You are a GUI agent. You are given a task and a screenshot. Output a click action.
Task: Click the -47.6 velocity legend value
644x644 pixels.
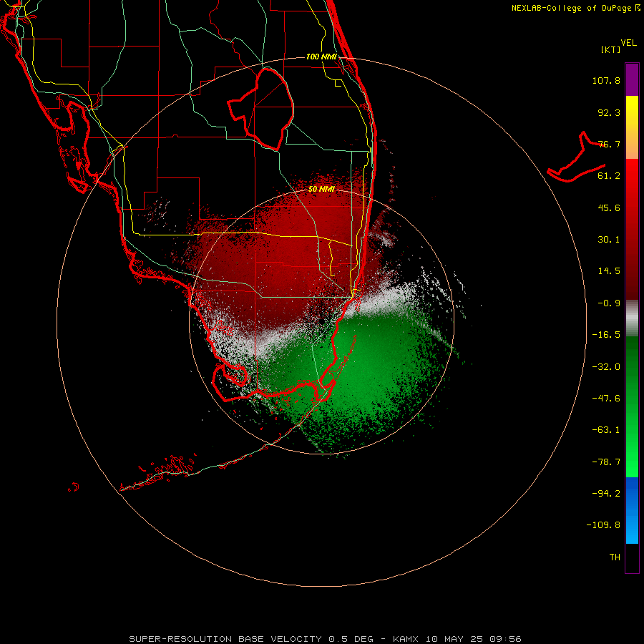(x=606, y=399)
